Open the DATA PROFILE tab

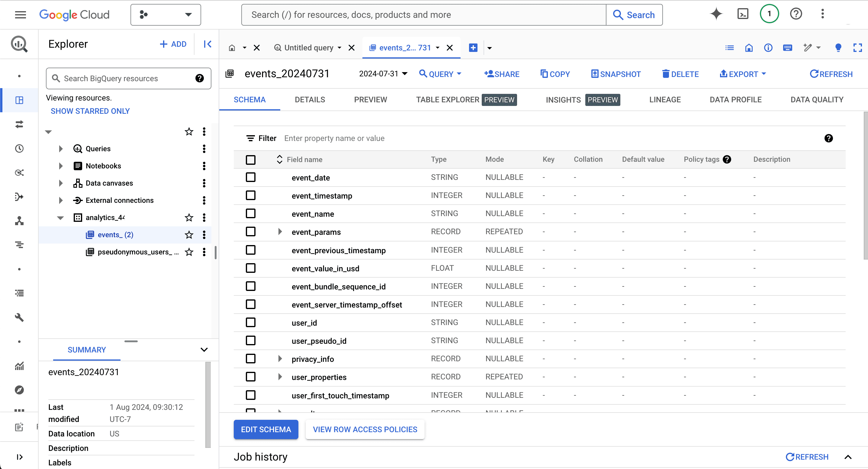(736, 100)
